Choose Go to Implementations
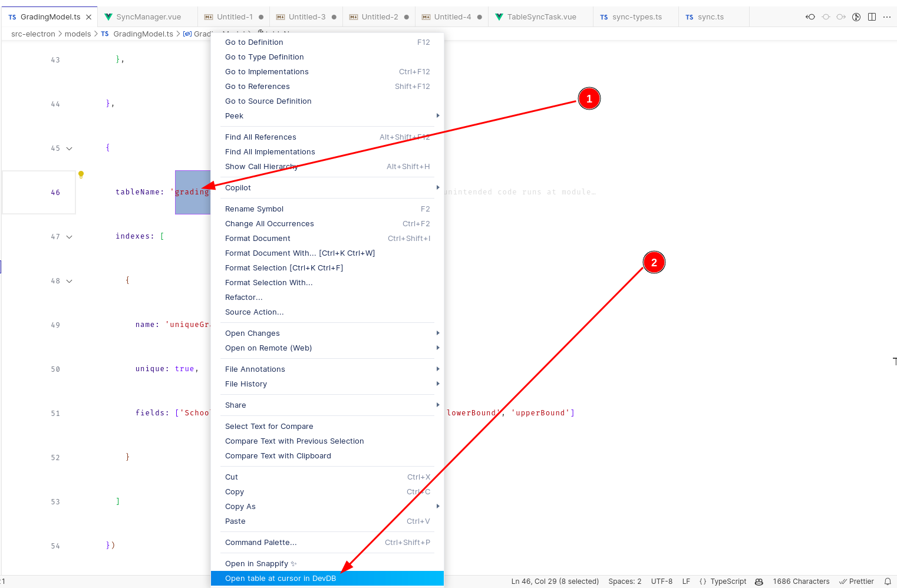This screenshot has height=588, width=897. click(328, 72)
